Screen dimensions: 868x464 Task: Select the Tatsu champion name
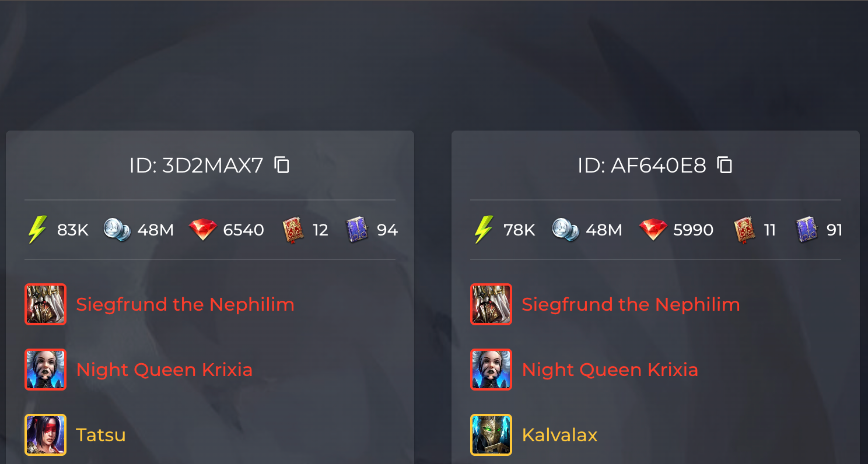tap(101, 435)
